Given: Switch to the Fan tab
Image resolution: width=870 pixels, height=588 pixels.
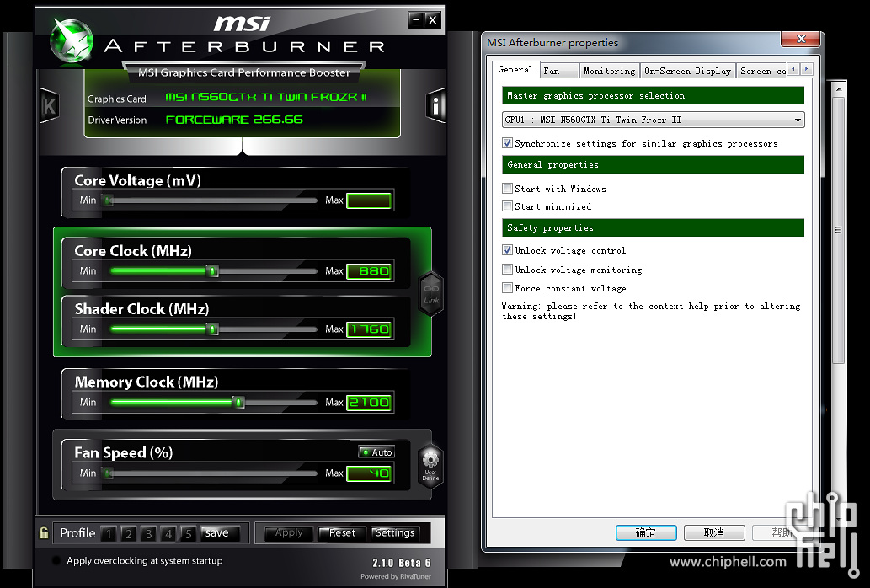Looking at the screenshot, I should click(x=559, y=71).
